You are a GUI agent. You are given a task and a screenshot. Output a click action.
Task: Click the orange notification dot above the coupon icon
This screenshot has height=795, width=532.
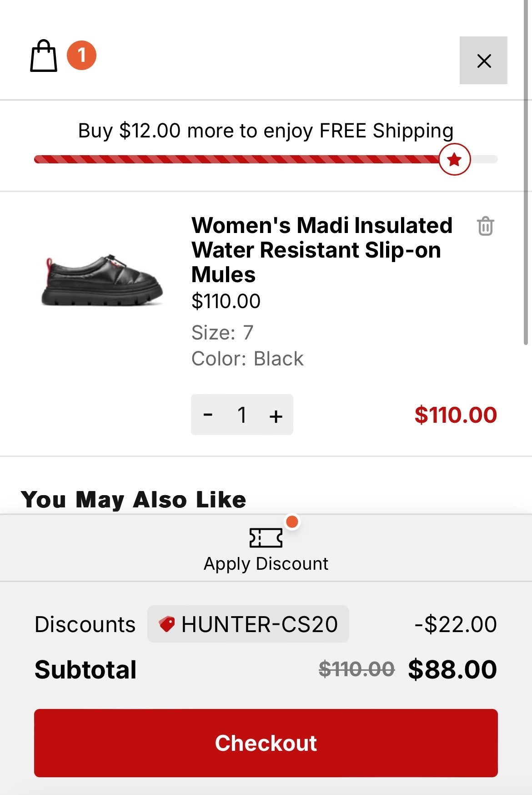click(293, 522)
